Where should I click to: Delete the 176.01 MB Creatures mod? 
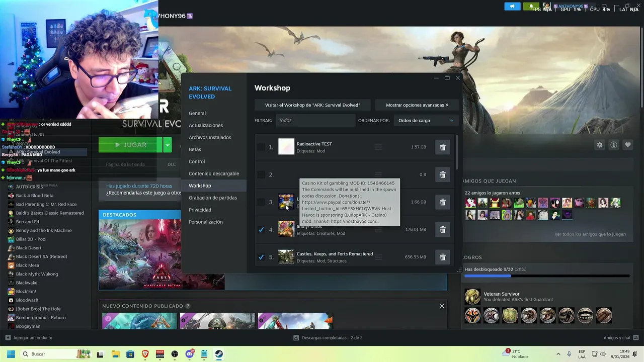443,230
